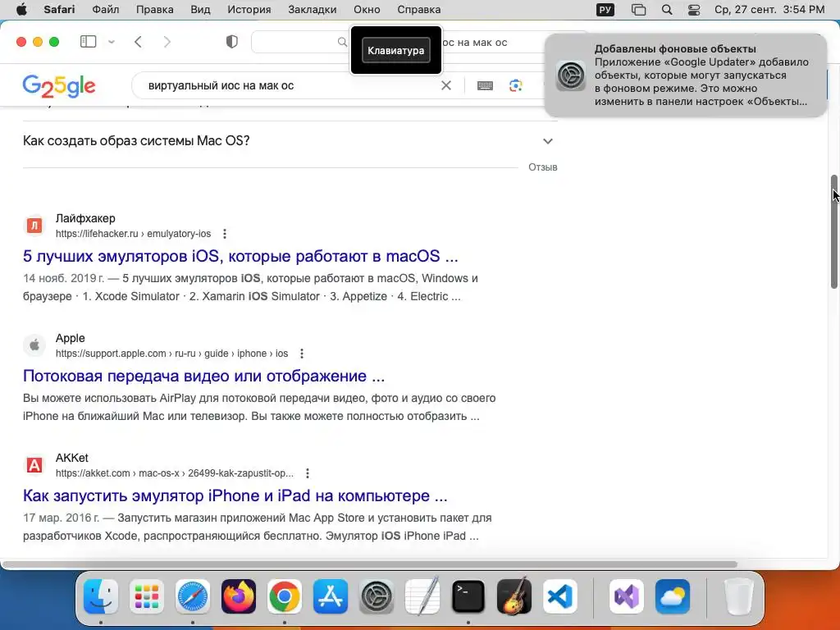Open Stage Manager windows icon in menu bar
Image resolution: width=840 pixels, height=630 pixels.
pos(638,10)
